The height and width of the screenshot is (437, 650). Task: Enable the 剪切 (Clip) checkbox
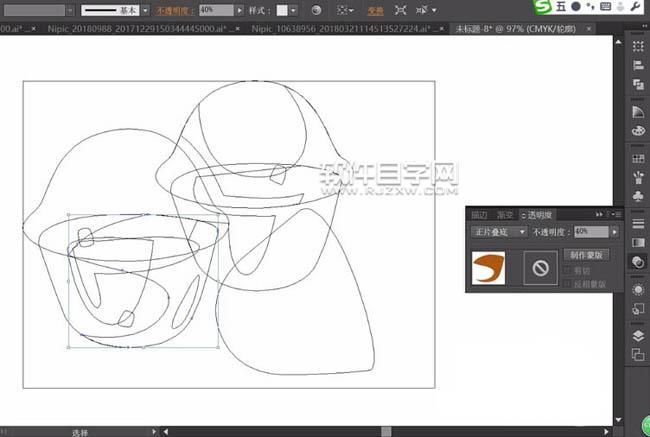click(569, 271)
